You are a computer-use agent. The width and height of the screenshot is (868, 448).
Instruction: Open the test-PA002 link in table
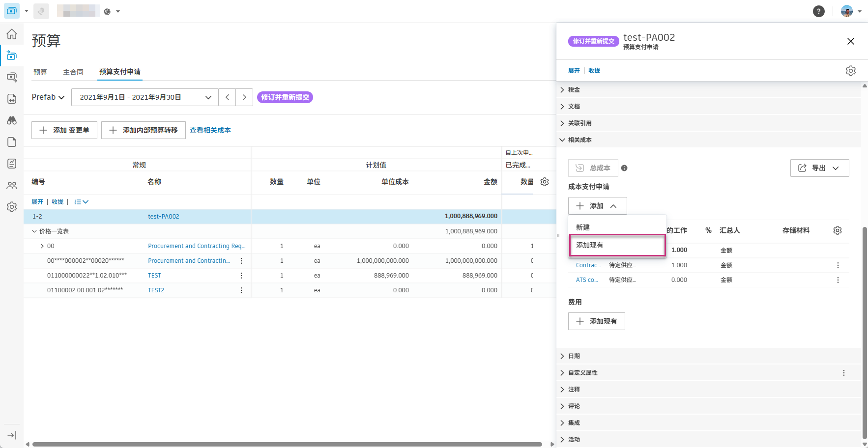164,217
